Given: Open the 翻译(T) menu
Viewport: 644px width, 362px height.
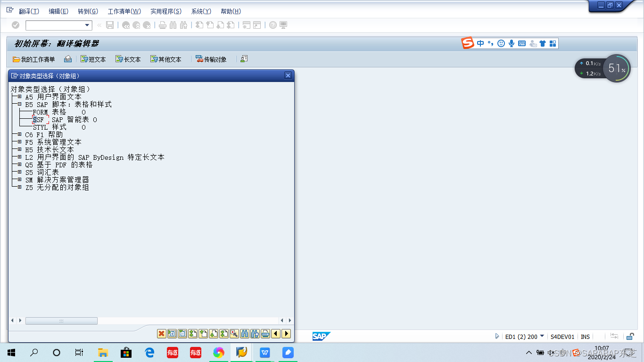Looking at the screenshot, I should click(x=29, y=11).
